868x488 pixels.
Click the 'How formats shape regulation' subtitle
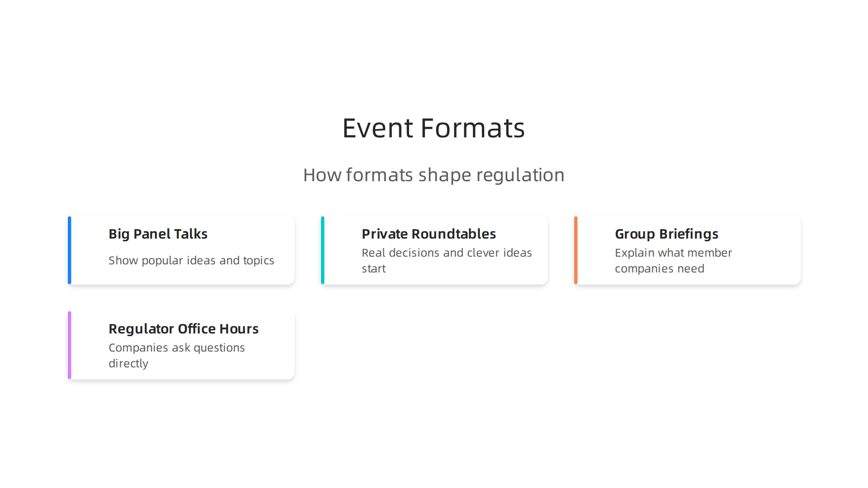tap(434, 175)
